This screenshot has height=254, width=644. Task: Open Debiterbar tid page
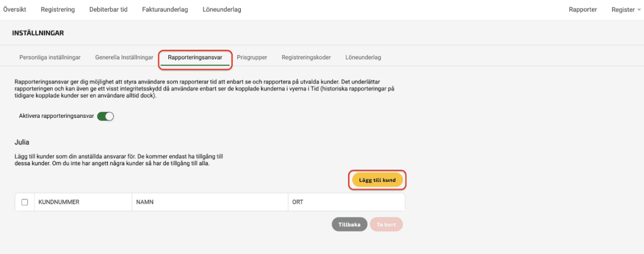(x=109, y=10)
